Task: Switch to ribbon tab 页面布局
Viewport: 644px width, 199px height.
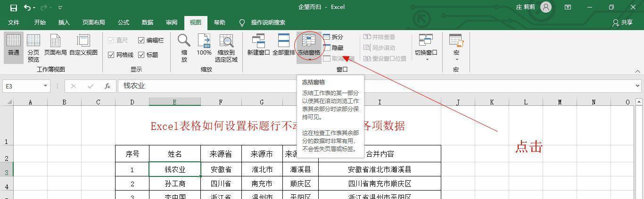Action: pyautogui.click(x=94, y=23)
